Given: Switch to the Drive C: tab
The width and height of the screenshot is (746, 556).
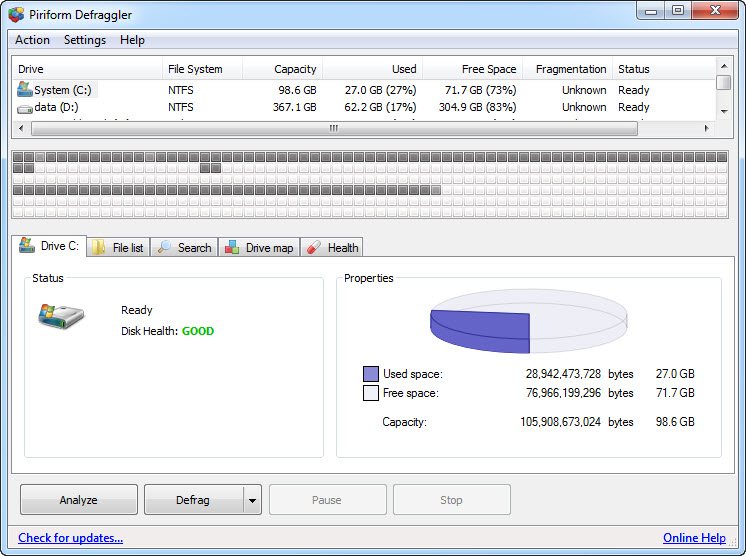Looking at the screenshot, I should [50, 246].
